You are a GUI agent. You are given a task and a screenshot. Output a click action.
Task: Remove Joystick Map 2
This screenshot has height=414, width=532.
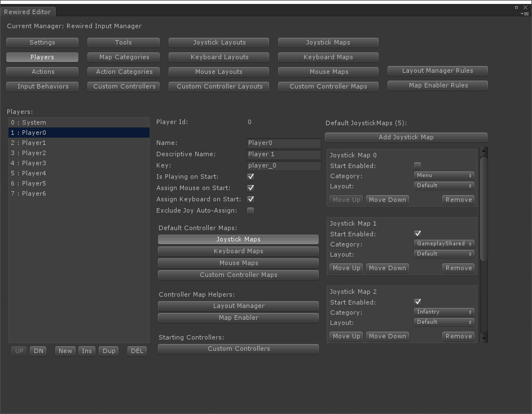pos(459,336)
